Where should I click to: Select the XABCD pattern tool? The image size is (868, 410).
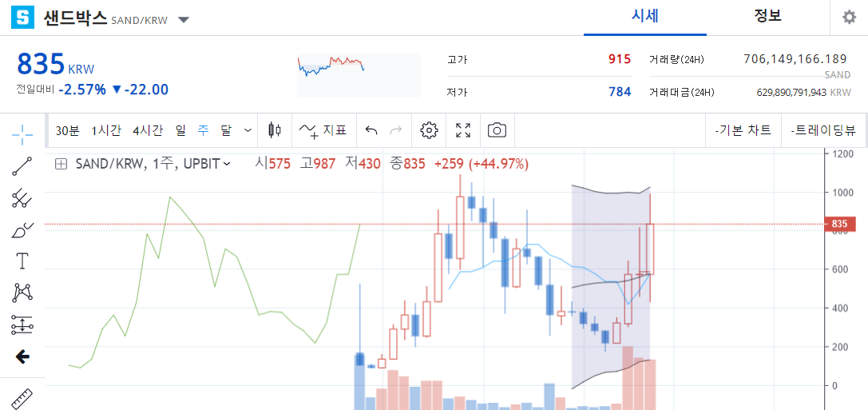(x=22, y=293)
